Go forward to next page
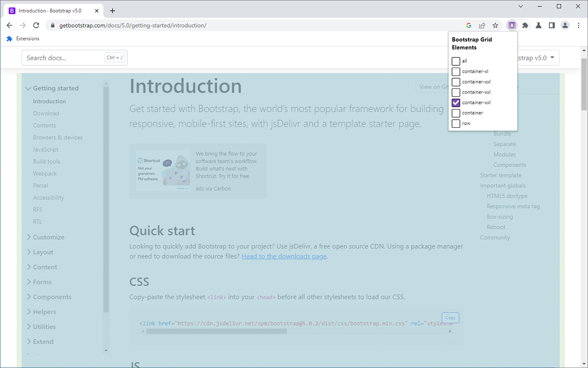The width and height of the screenshot is (588, 368). pyautogui.click(x=23, y=25)
